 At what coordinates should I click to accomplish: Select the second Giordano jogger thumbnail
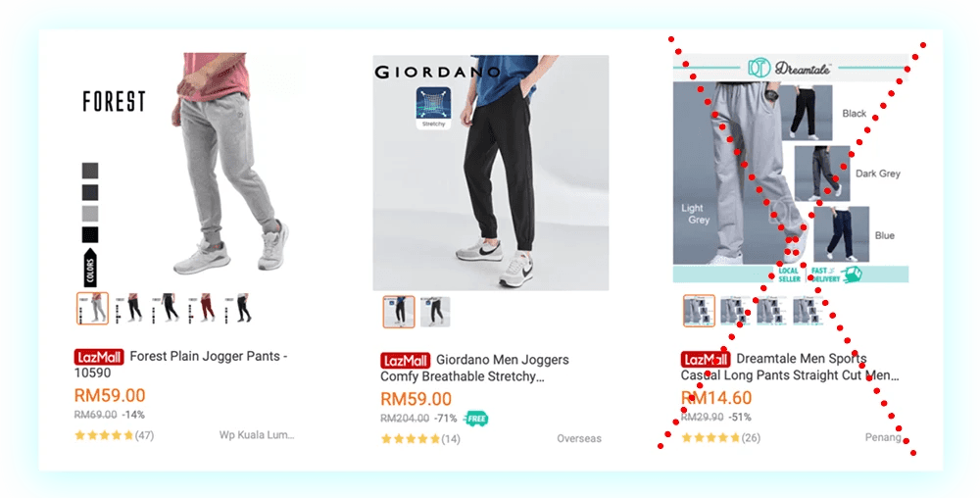[x=435, y=312]
